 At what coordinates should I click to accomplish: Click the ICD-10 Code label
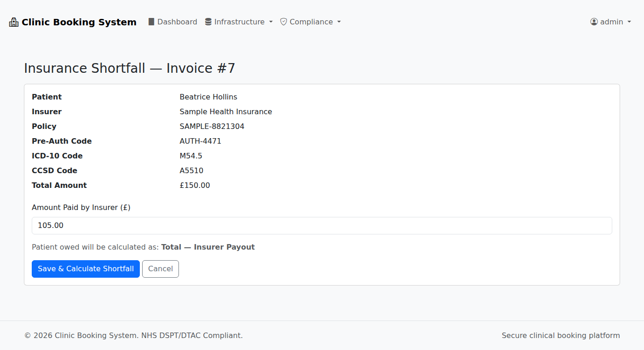pyautogui.click(x=57, y=156)
